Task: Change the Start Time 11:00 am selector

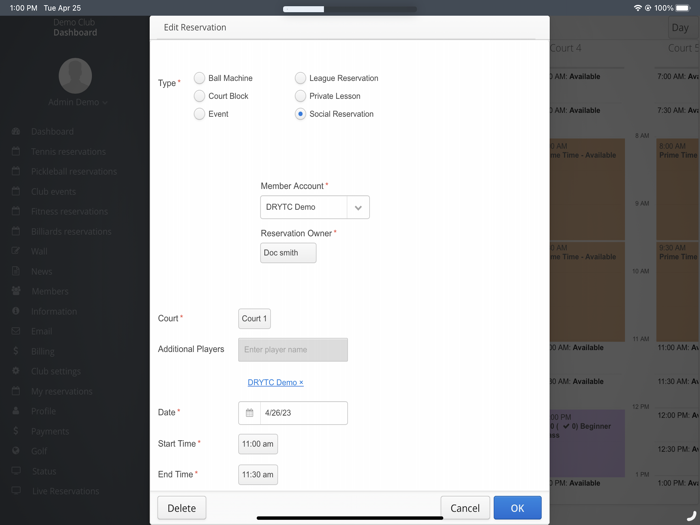Action: pos(258,444)
